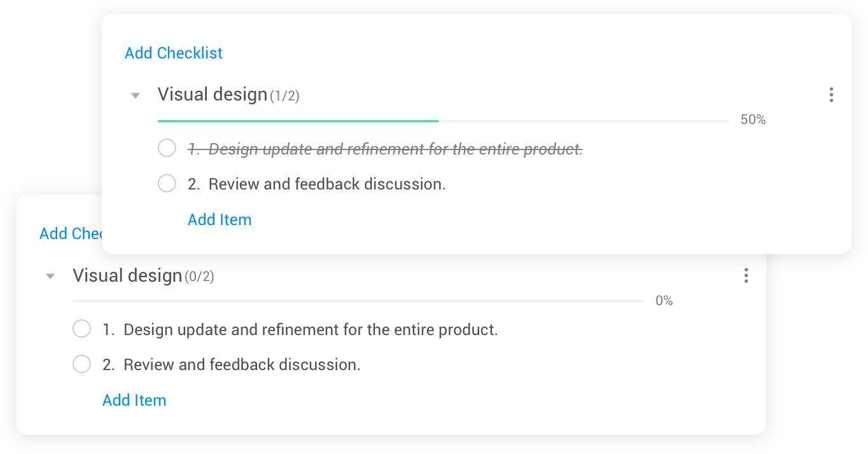
Task: Click the empty 0% progress bar
Action: coord(358,301)
